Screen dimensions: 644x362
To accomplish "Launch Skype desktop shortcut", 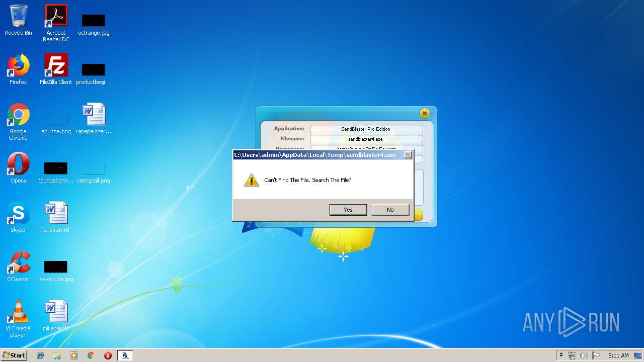I will 18,217.
